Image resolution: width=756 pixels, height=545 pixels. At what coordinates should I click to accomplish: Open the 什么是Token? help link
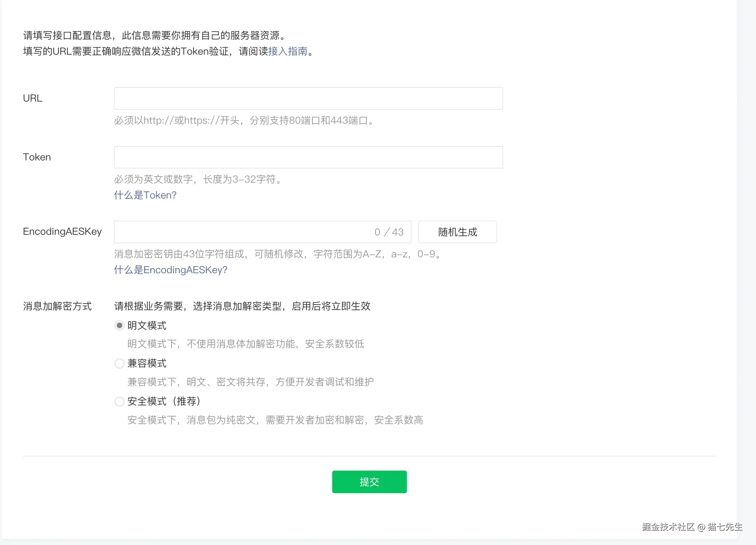[x=145, y=195]
